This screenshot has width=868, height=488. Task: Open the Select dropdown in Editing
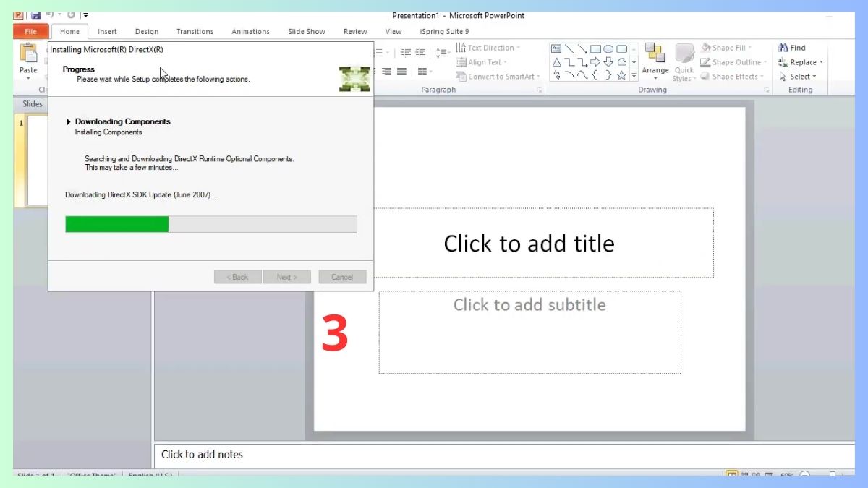(797, 77)
